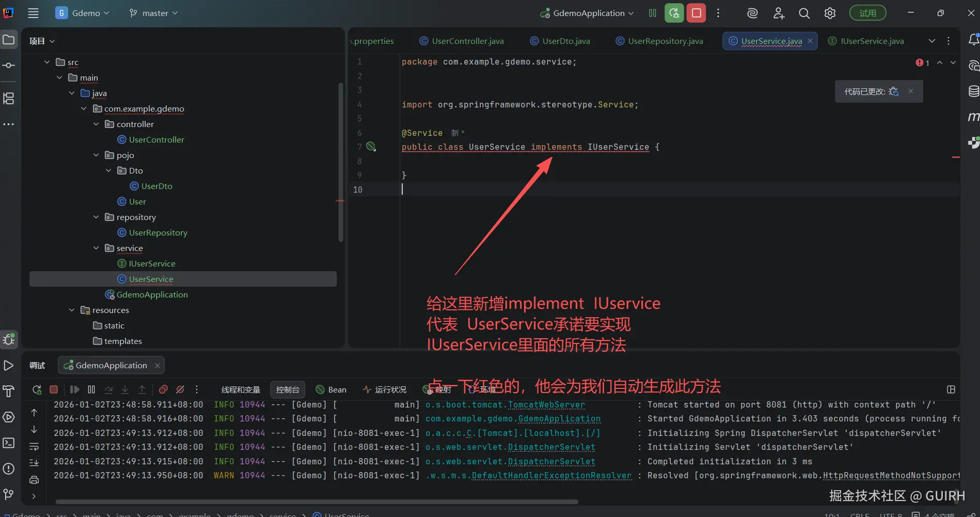980x517 pixels.
Task: Toggle the gutter inspection icon on line 7
Action: [371, 147]
